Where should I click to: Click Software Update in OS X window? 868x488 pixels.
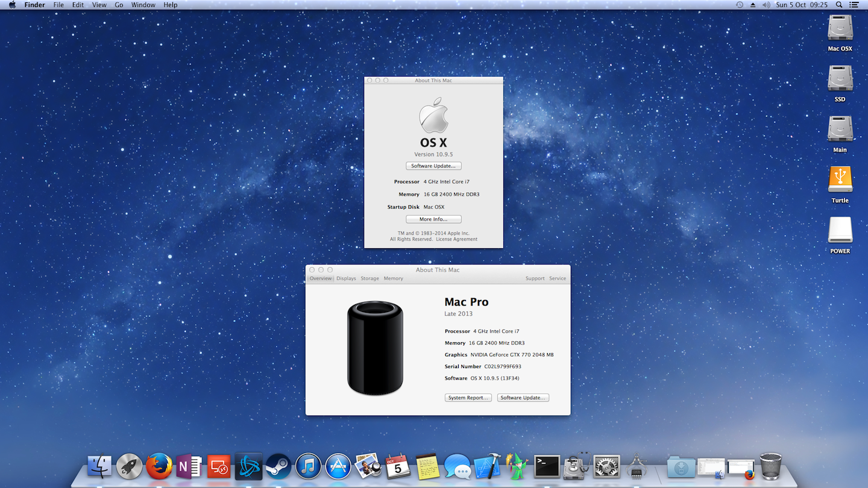coord(433,166)
